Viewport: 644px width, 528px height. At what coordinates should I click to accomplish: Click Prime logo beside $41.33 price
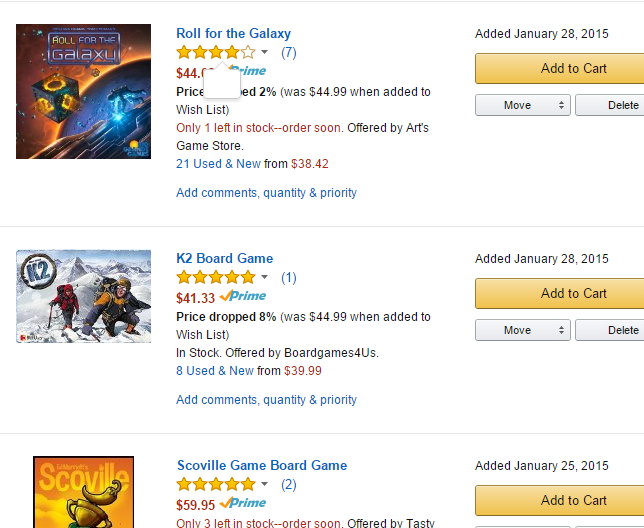243,296
